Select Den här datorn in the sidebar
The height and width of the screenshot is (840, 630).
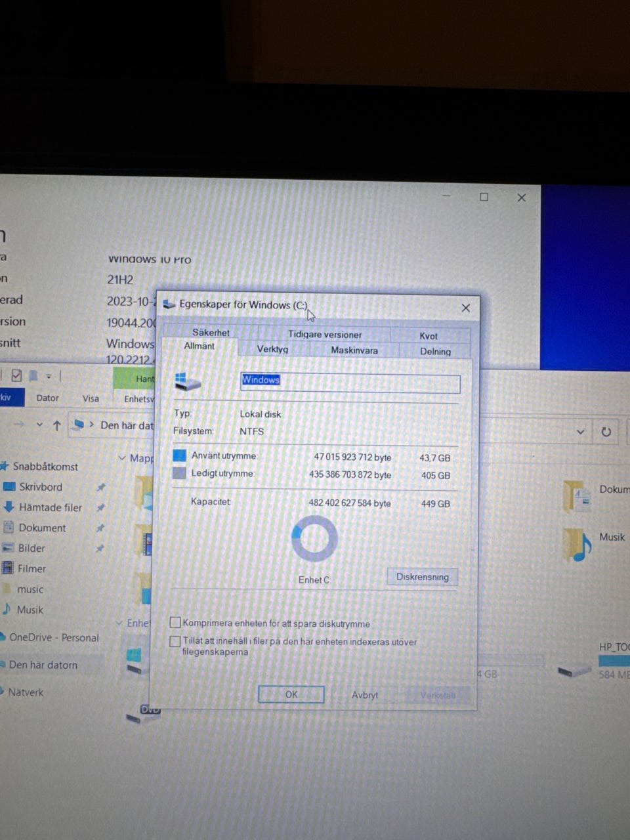(43, 665)
